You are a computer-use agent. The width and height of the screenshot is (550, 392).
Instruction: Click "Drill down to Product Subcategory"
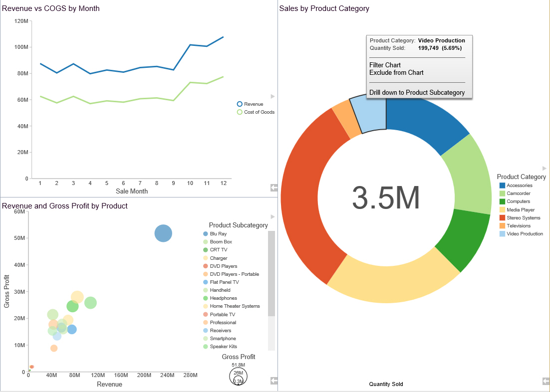(418, 93)
